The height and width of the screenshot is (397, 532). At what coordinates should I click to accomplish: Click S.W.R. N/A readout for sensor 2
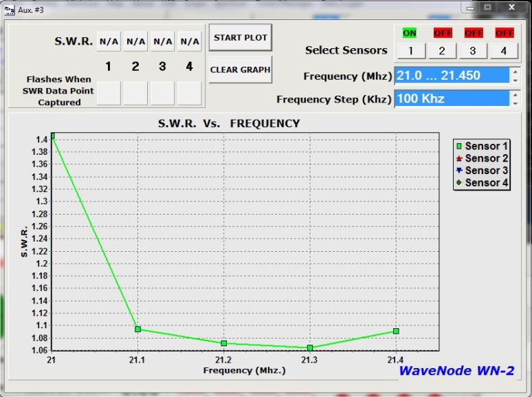(x=135, y=41)
